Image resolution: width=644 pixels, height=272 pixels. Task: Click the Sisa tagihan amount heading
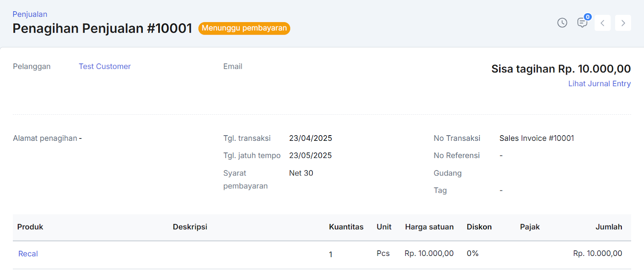point(561,69)
